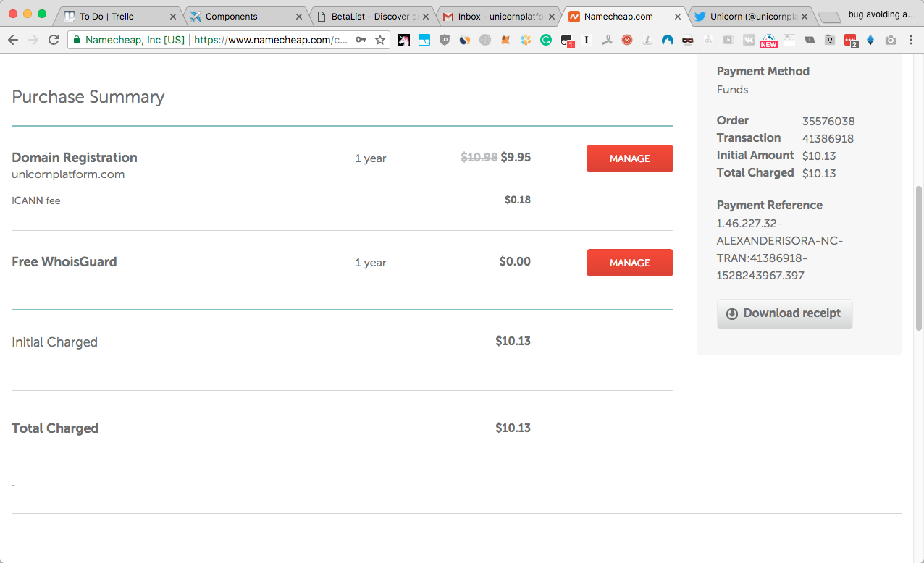Go back using the browser back arrow
This screenshot has width=924, height=563.
point(12,41)
